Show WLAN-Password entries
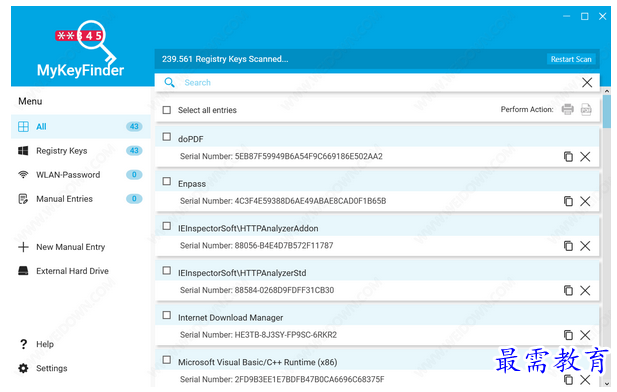This screenshot has height=392, width=617. 81,174
